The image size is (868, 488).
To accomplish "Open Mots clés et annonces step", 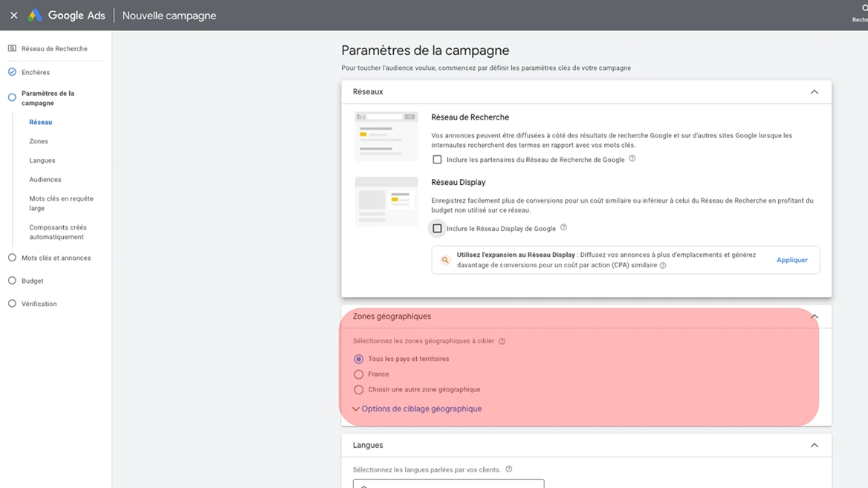I will [x=56, y=258].
